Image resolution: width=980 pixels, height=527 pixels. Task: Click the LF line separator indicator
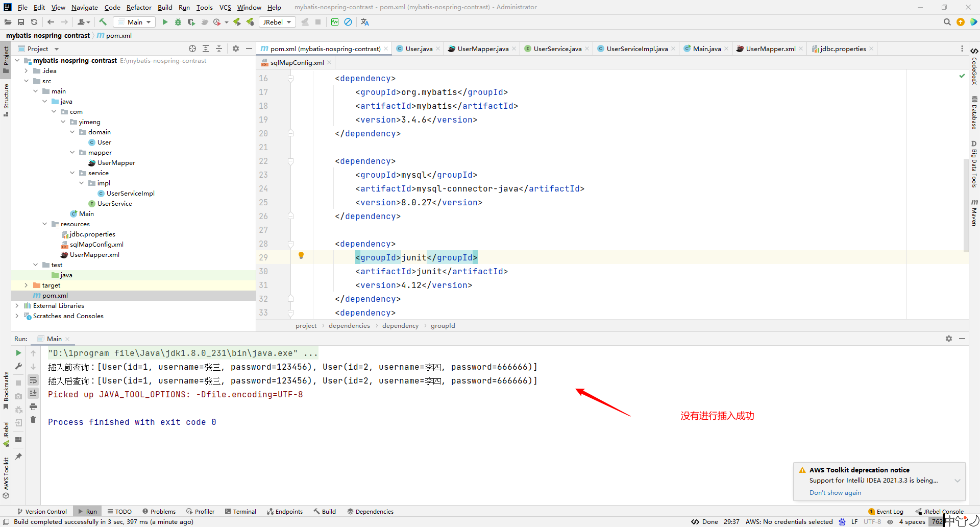(854, 521)
